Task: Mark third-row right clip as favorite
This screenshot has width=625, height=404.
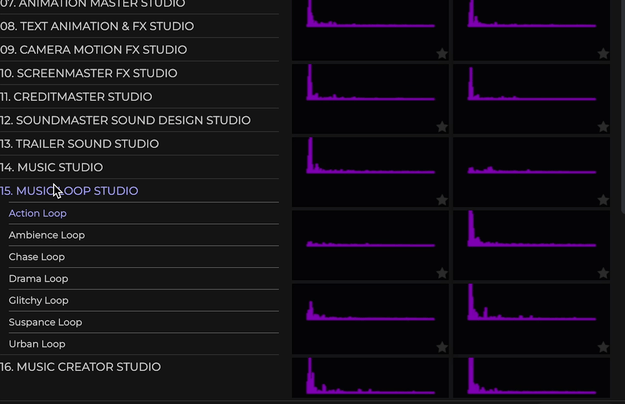Action: pos(603,200)
